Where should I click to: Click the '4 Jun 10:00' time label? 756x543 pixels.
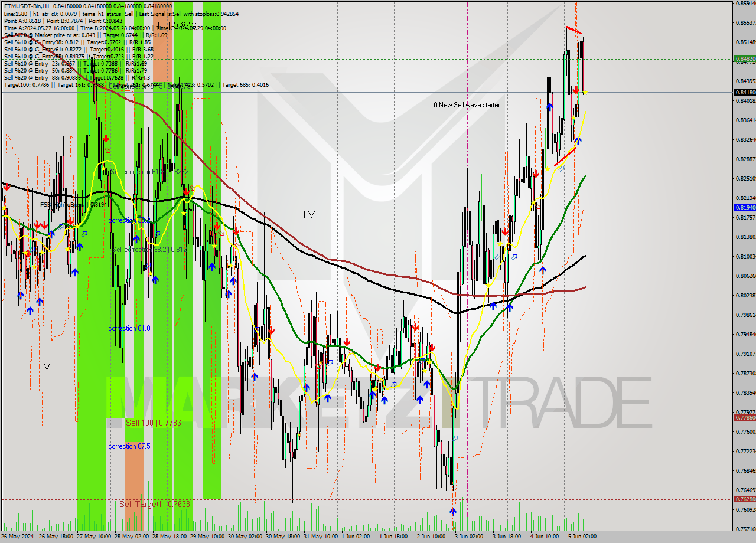click(x=546, y=537)
